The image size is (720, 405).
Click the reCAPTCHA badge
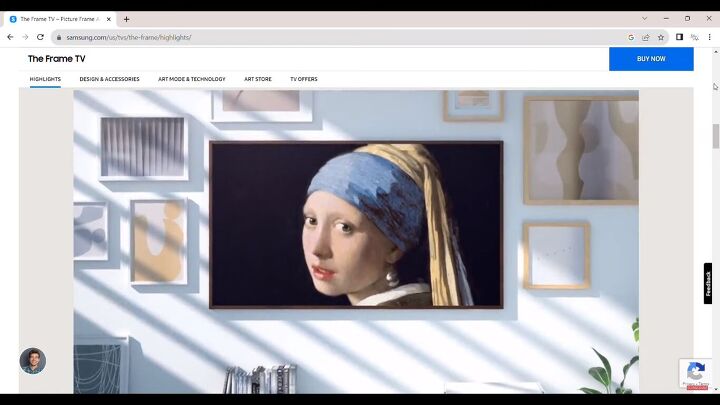pos(695,374)
